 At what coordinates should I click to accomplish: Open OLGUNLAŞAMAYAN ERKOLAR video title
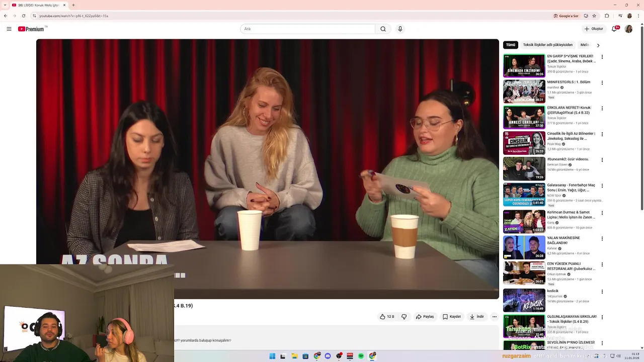(x=572, y=319)
